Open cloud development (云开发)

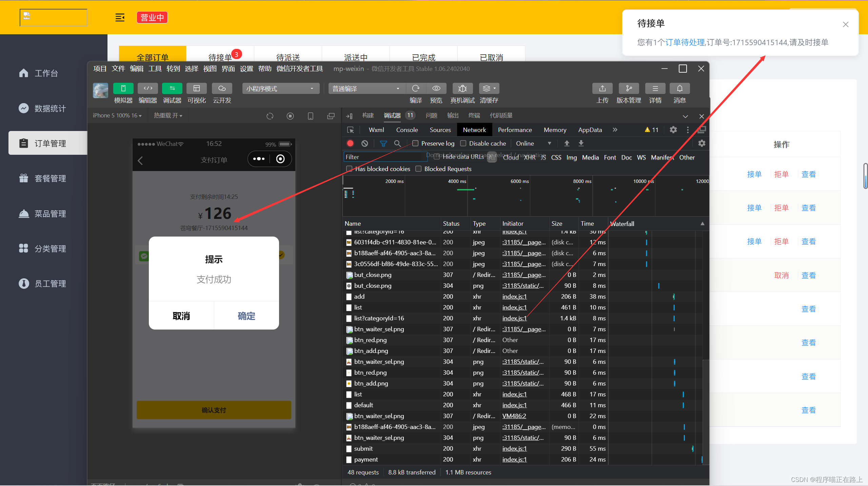point(222,88)
